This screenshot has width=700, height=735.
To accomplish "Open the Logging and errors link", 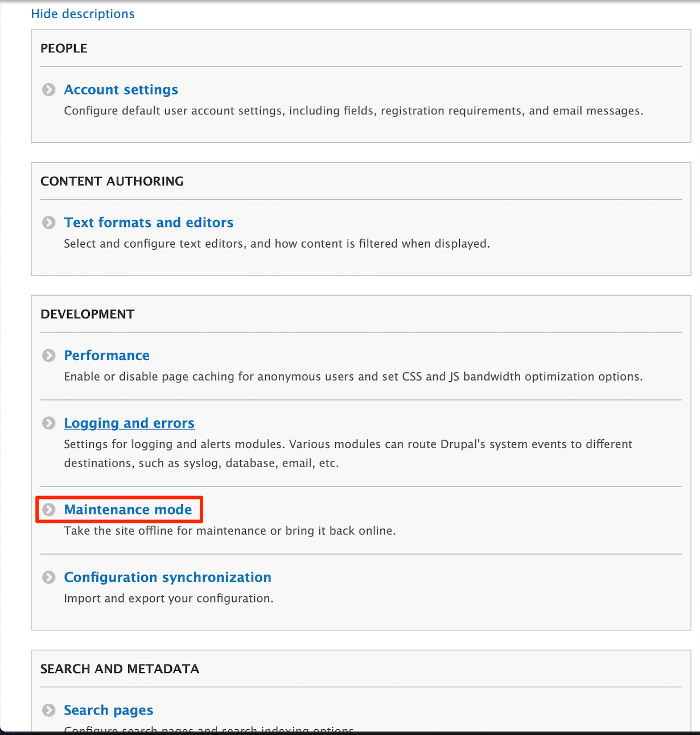I will [x=129, y=423].
